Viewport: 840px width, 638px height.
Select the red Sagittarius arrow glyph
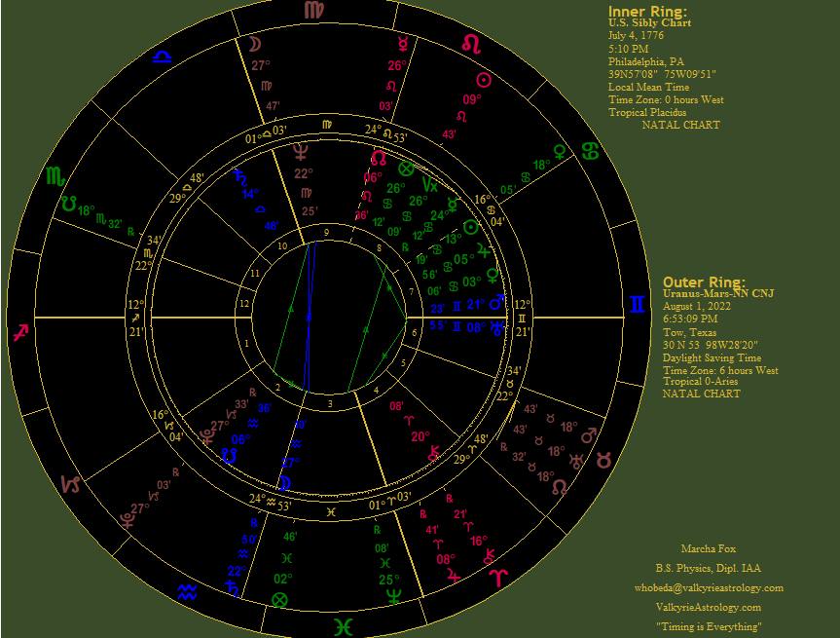(19, 332)
